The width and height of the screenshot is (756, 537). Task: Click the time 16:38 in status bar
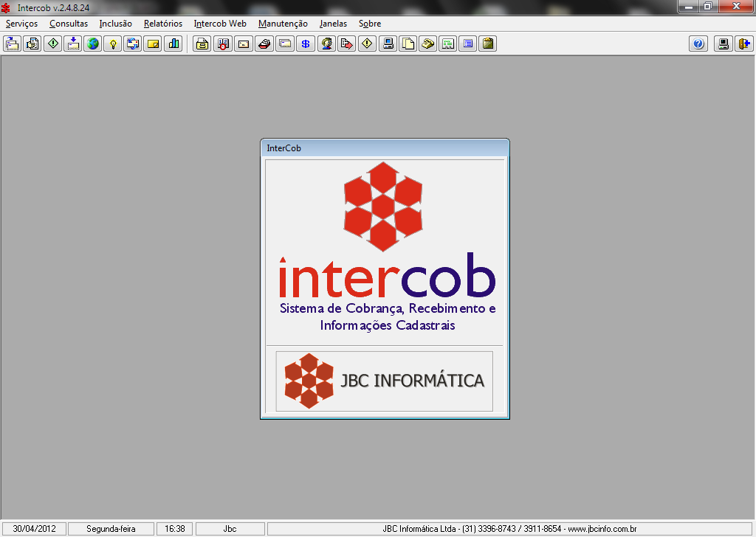pyautogui.click(x=174, y=529)
